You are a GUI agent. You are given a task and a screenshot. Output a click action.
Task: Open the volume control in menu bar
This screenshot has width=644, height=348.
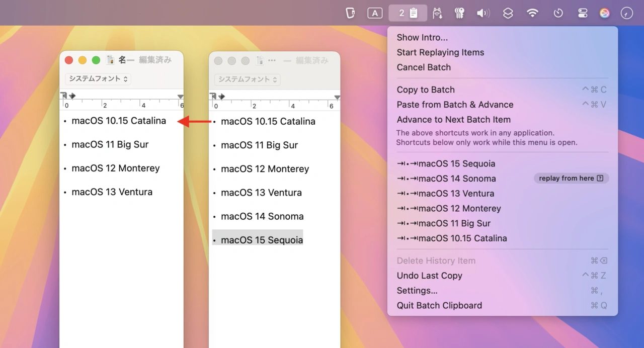coord(483,14)
